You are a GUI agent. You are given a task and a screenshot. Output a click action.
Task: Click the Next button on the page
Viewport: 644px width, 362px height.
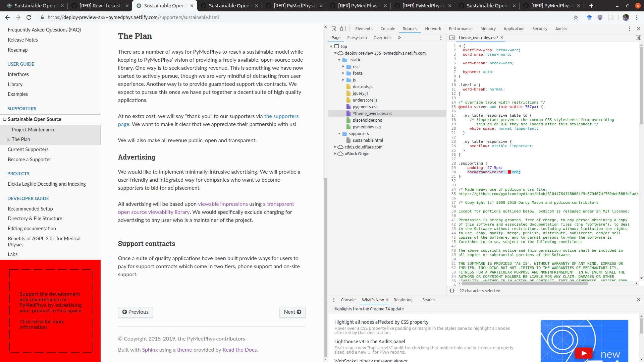(292, 312)
